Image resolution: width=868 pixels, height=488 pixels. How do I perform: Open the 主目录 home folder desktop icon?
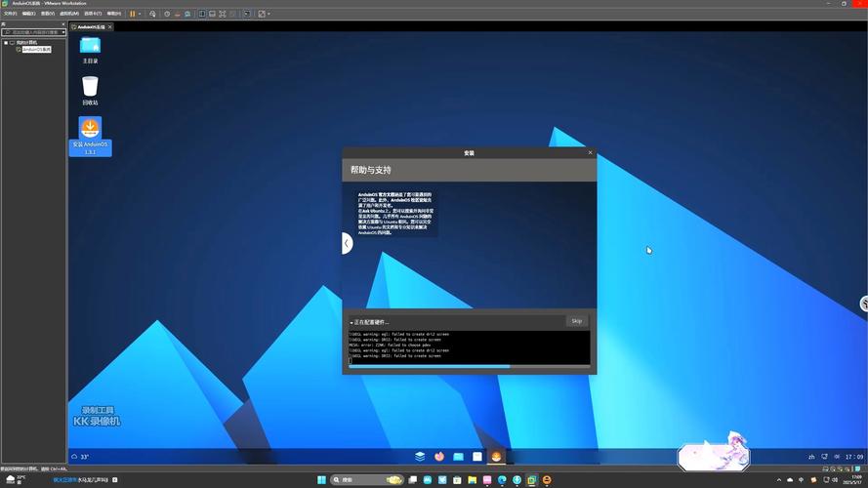click(90, 50)
